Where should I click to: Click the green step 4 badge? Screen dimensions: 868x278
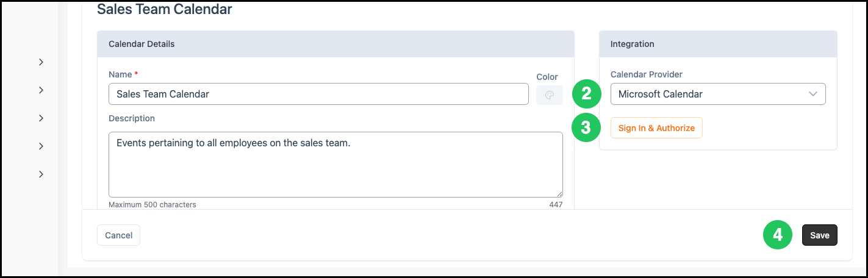click(x=778, y=235)
